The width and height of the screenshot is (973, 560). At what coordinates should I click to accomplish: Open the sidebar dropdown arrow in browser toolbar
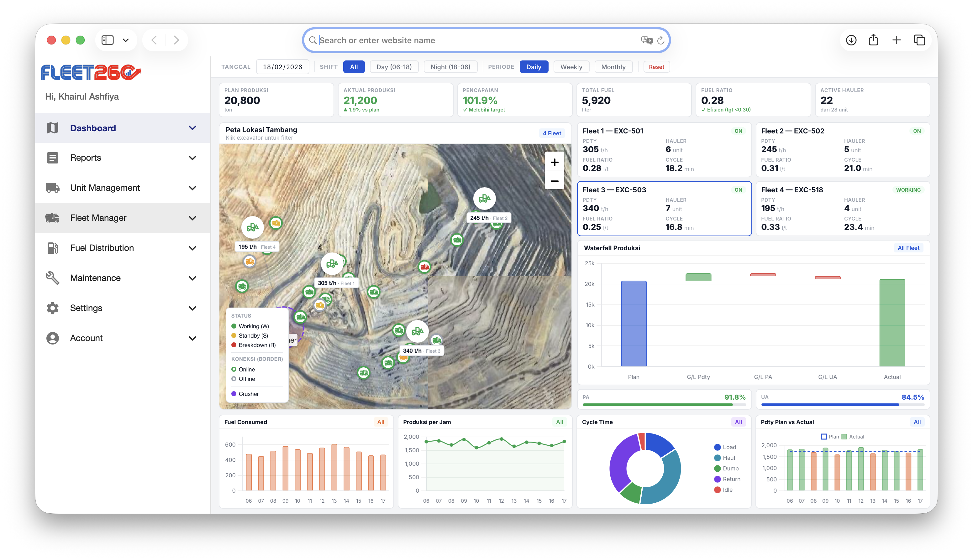[125, 40]
